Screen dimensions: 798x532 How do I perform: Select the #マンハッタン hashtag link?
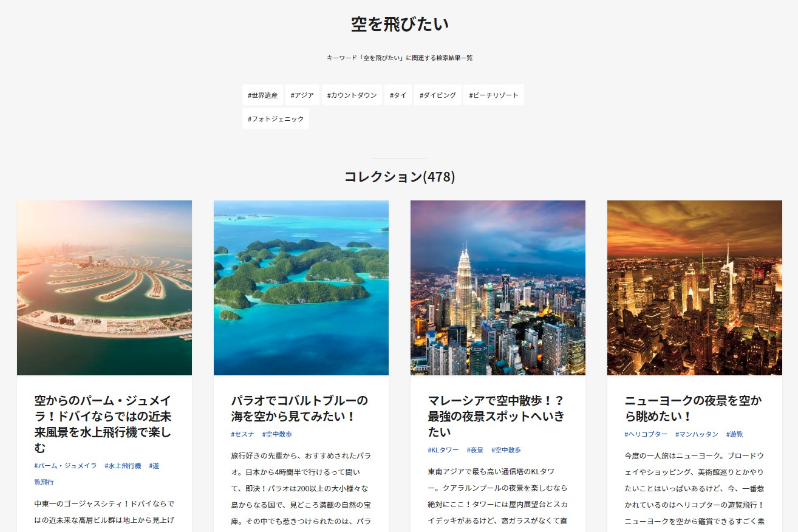click(x=697, y=434)
